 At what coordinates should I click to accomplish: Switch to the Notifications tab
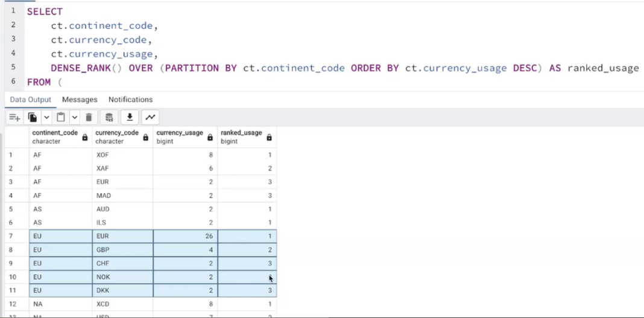pyautogui.click(x=131, y=100)
